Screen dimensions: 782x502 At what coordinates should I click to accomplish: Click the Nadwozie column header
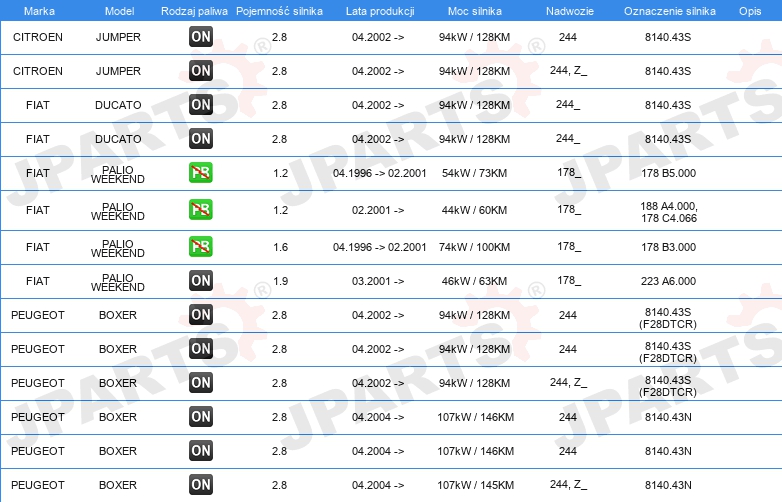pyautogui.click(x=570, y=11)
